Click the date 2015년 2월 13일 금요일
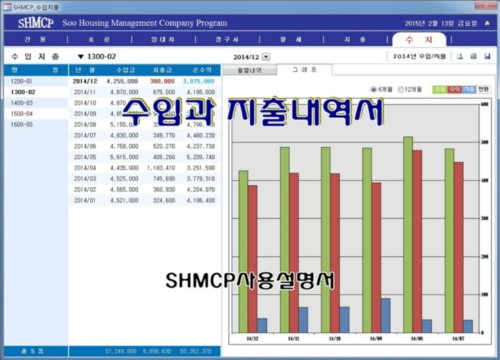 441,23
